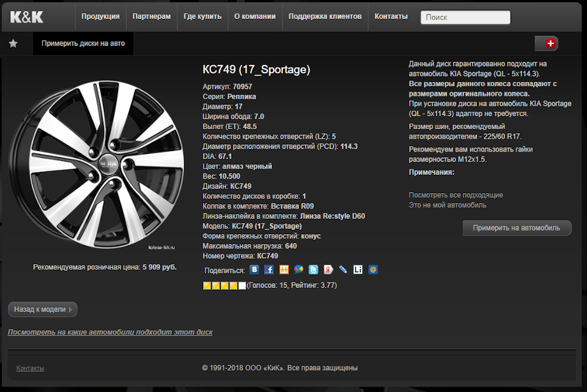Open the Где купить menu
587x392 pixels.
click(202, 17)
